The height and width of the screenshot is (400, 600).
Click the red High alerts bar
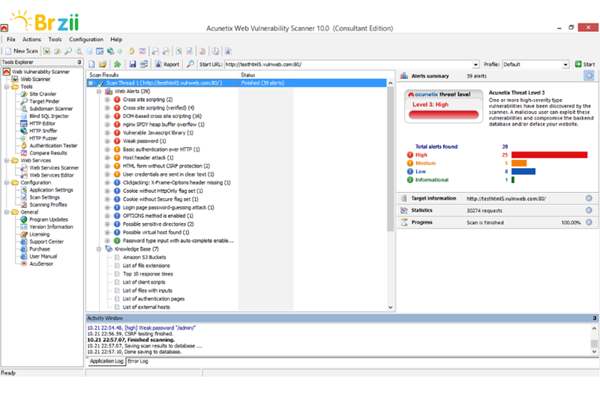[x=549, y=155]
